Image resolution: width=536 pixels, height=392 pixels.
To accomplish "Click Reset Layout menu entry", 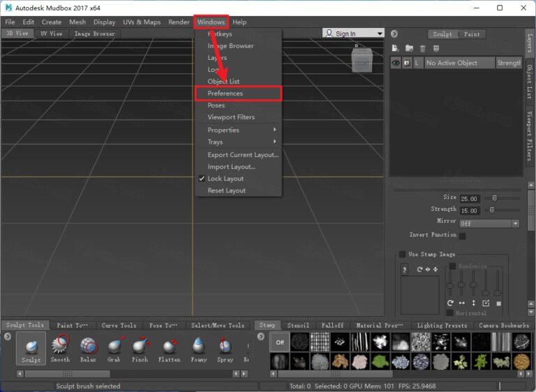I will [x=238, y=190].
